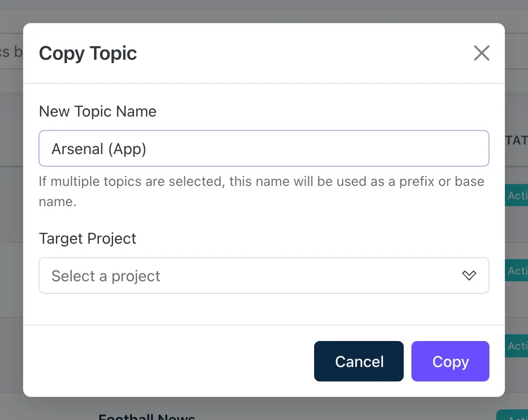Click the multiple topics helper text
The height and width of the screenshot is (420, 528).
(x=262, y=192)
